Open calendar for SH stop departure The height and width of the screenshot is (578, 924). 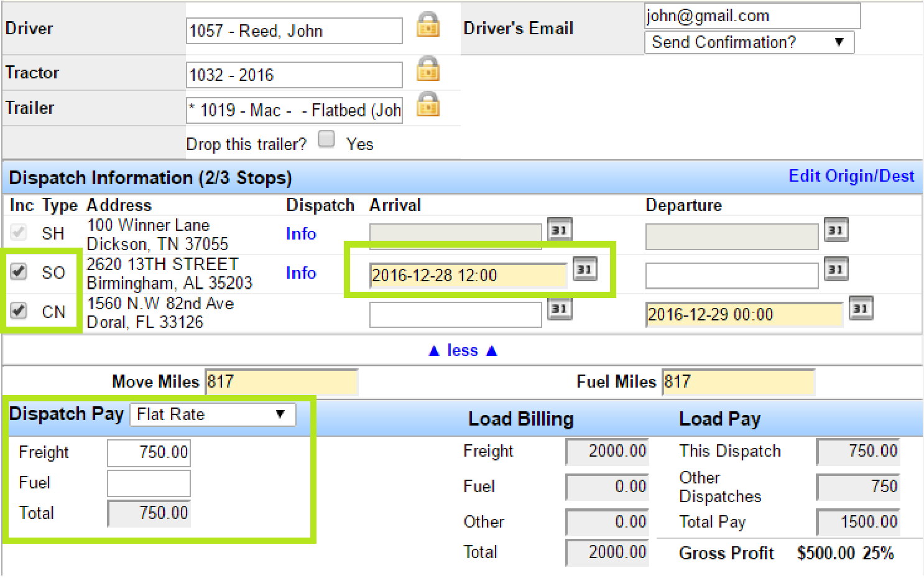[x=836, y=230]
